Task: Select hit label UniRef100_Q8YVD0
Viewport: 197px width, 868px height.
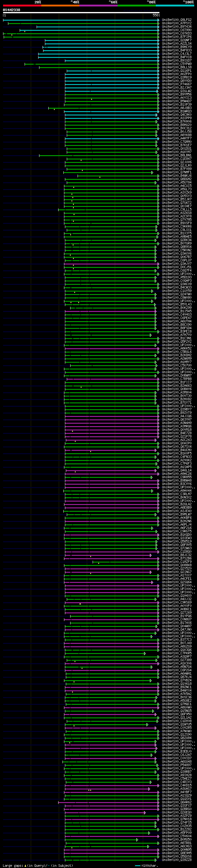Action: [x=177, y=81]
